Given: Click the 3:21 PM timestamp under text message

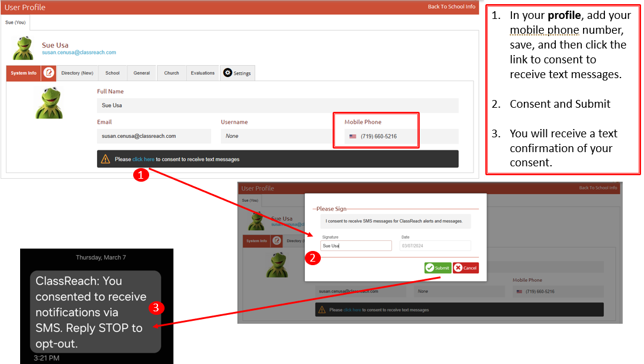Looking at the screenshot, I should coord(46,358).
